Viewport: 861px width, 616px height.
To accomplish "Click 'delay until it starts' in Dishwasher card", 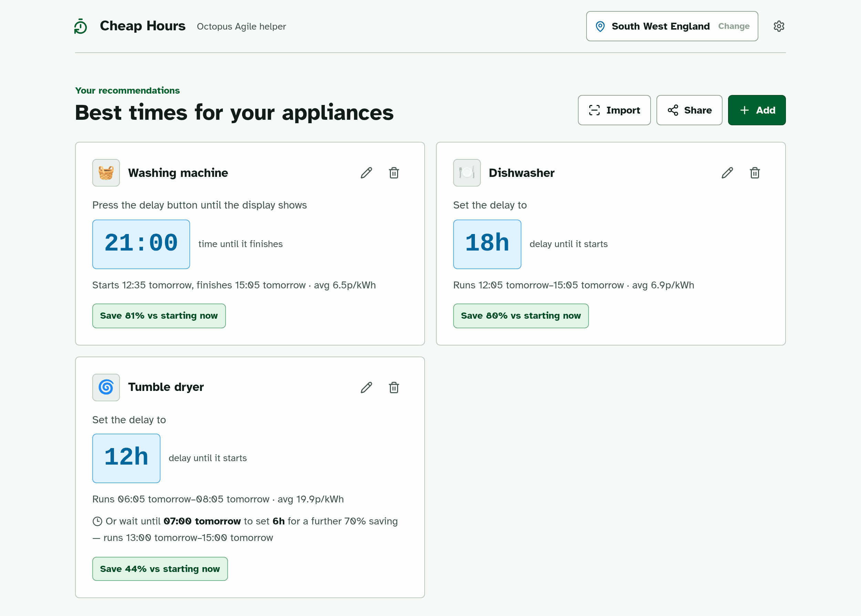I will pos(568,244).
